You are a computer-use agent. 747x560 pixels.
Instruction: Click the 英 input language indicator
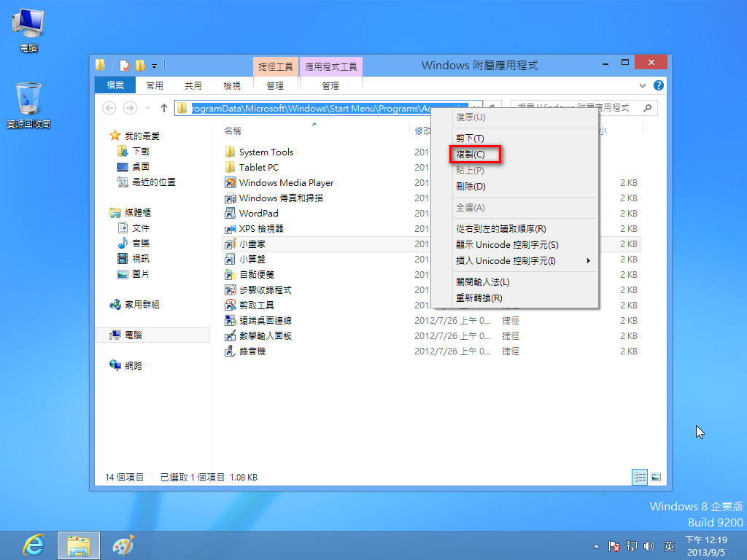pos(669,546)
